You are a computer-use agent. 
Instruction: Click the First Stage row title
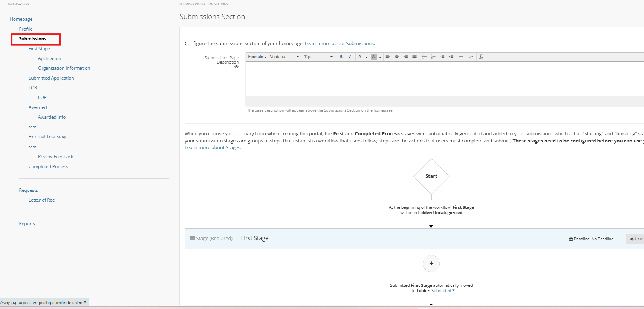(x=255, y=238)
